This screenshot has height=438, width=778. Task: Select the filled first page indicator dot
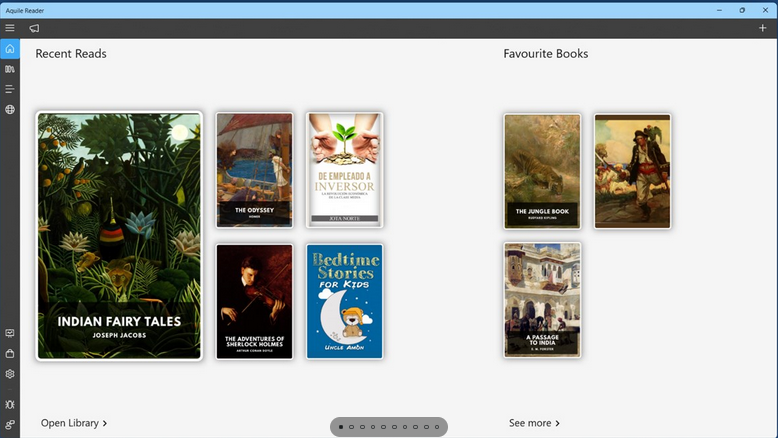coord(341,427)
